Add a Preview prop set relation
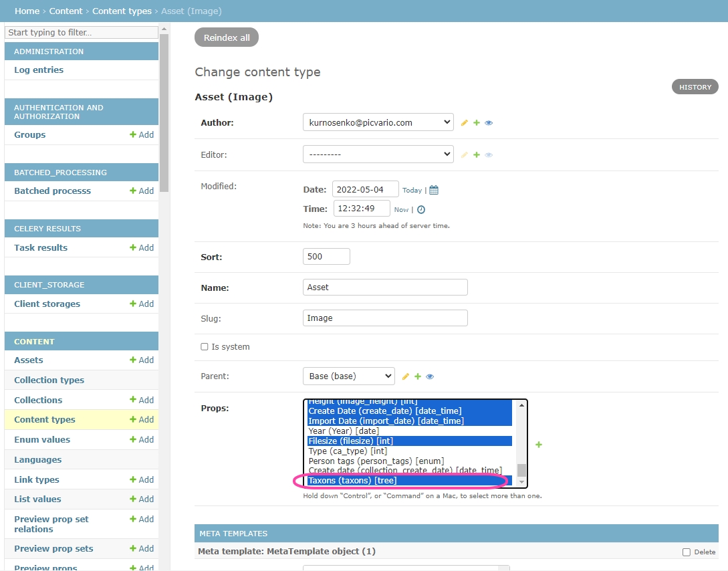Image resolution: width=728 pixels, height=571 pixels. tap(142, 519)
